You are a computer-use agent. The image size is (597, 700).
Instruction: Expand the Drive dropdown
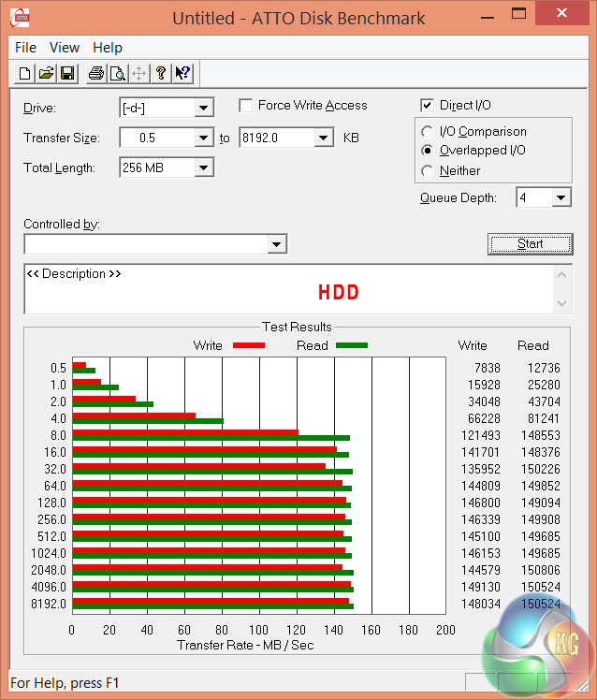pyautogui.click(x=203, y=108)
